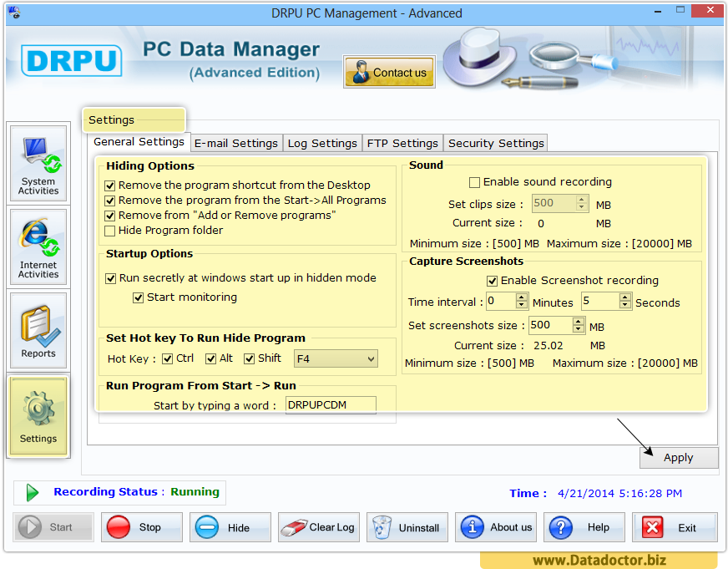The width and height of the screenshot is (728, 569).
Task: Open System Activities in the sidebar
Action: click(38, 164)
